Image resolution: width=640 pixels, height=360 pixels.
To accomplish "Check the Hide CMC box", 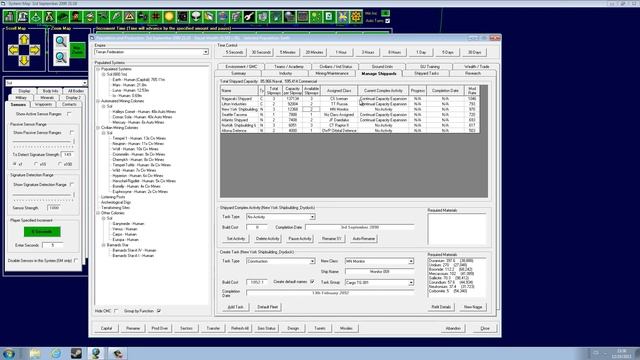I will (116, 311).
